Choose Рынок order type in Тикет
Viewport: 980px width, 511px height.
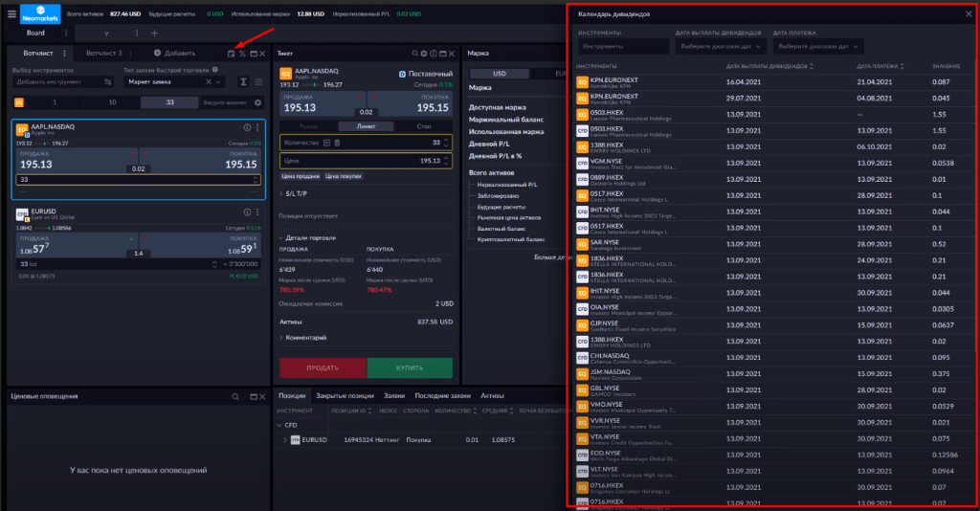(308, 126)
